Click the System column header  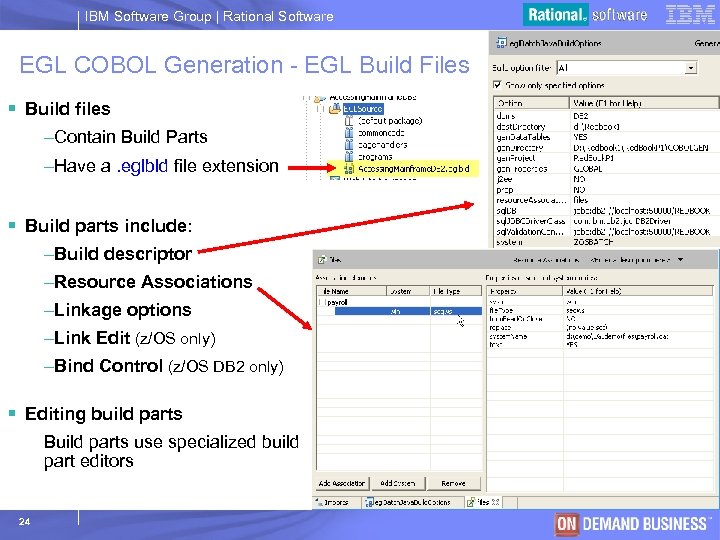click(408, 291)
